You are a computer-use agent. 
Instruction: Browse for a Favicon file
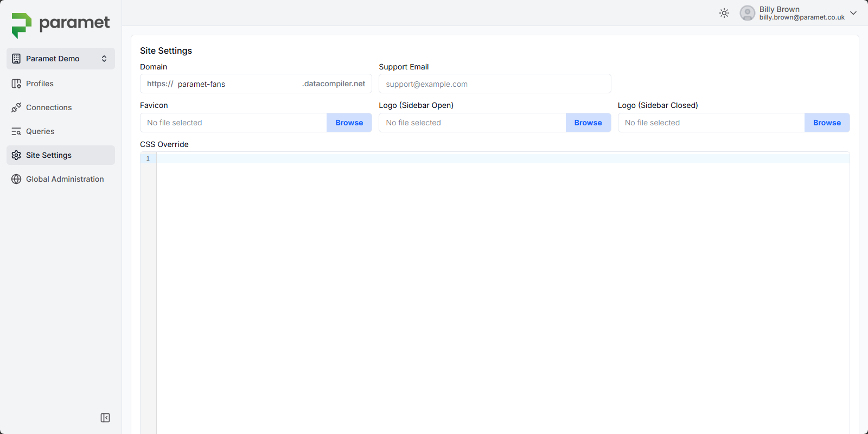tap(349, 123)
